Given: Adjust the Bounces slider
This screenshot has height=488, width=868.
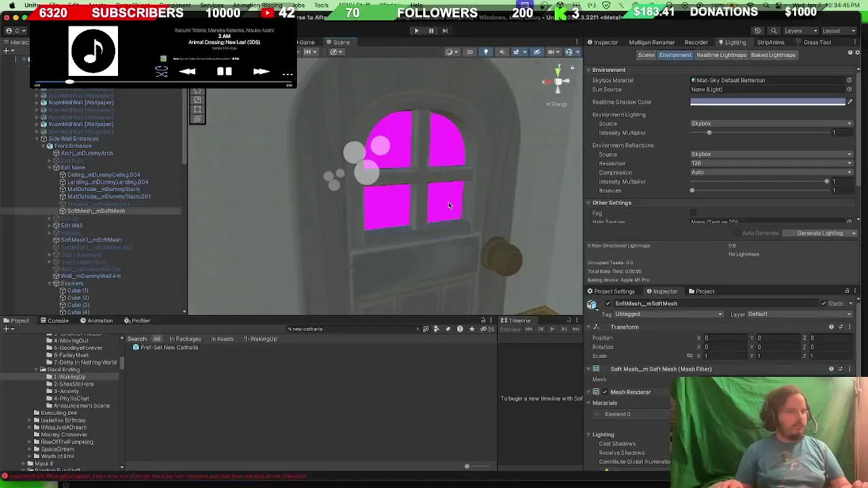Looking at the screenshot, I should 759,190.
